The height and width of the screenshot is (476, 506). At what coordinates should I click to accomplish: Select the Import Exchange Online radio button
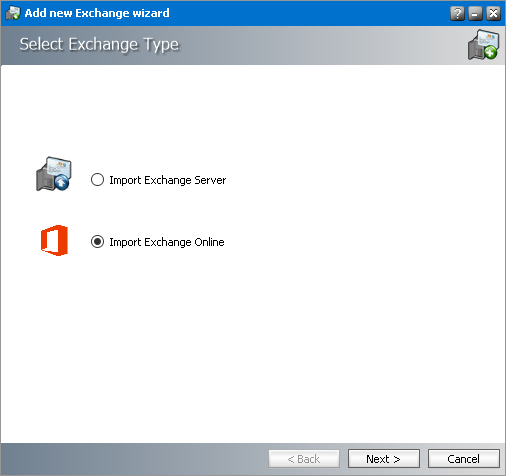[97, 242]
